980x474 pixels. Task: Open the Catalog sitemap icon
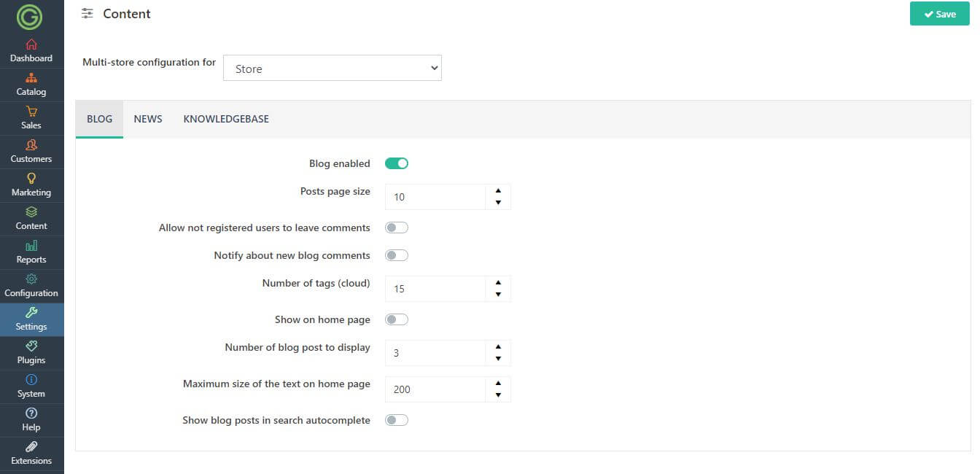31,78
